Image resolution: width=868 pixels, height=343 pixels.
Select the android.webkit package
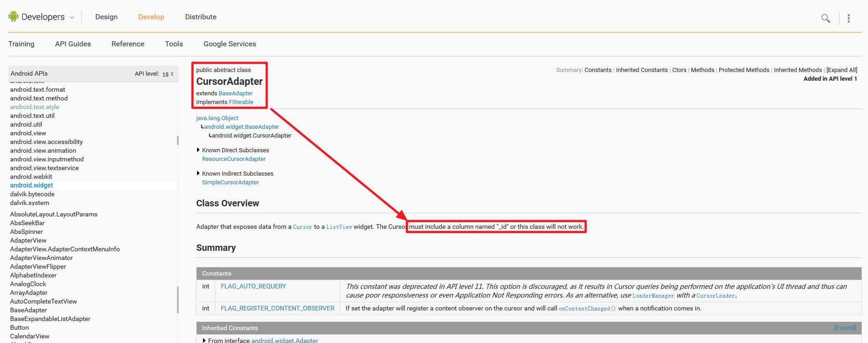pyautogui.click(x=31, y=177)
